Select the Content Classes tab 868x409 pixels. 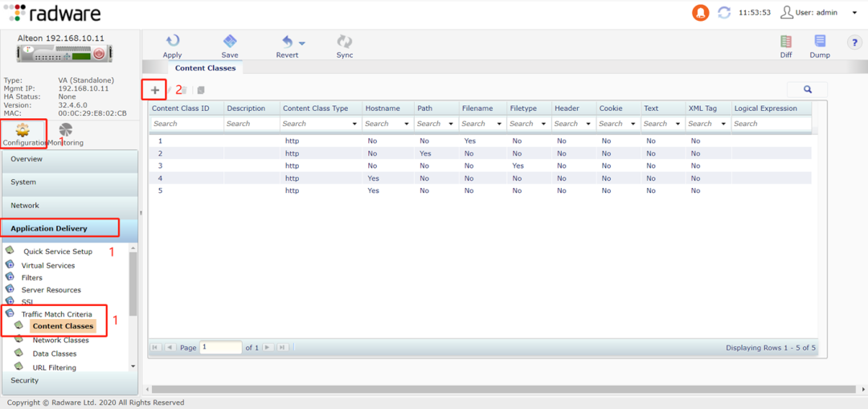205,68
